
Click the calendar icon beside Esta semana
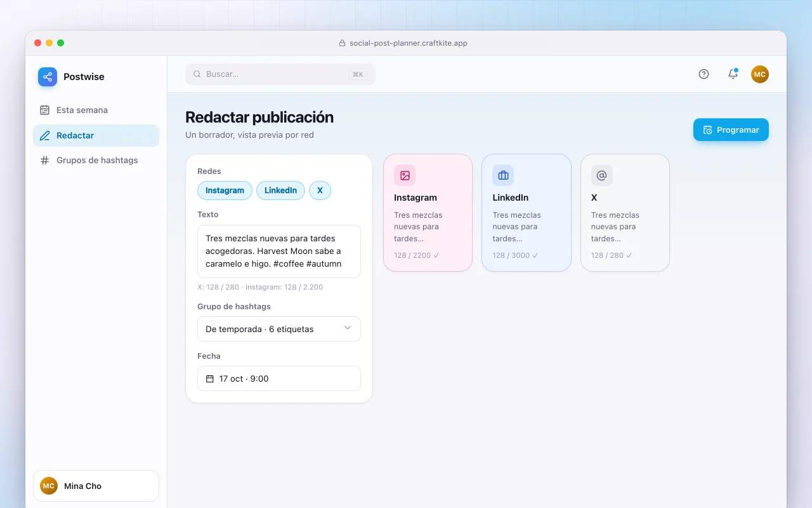(44, 110)
